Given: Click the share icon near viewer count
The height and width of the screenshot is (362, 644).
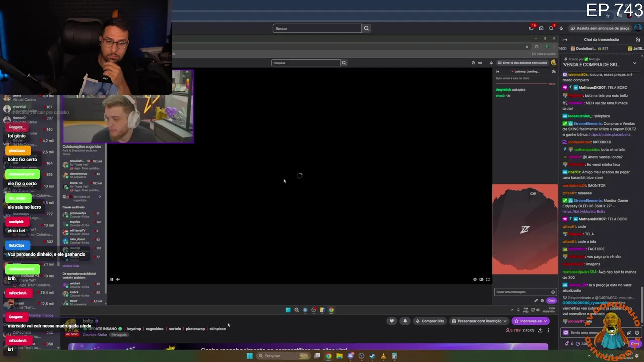Looking at the screenshot, I should [x=540, y=330].
